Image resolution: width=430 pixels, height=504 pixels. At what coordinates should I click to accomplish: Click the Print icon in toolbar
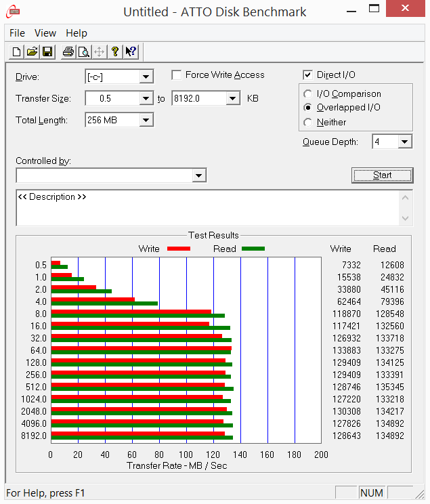68,51
